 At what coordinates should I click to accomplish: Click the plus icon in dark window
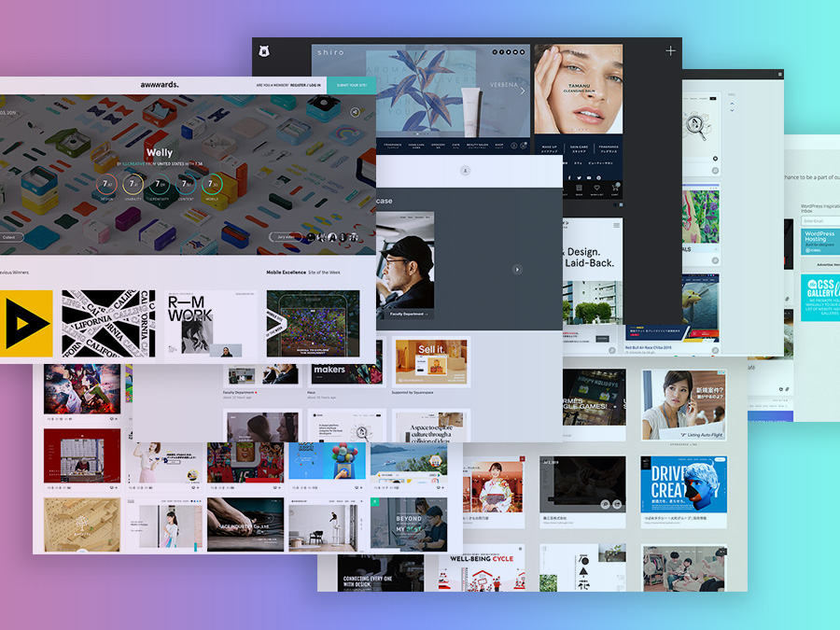tap(670, 51)
